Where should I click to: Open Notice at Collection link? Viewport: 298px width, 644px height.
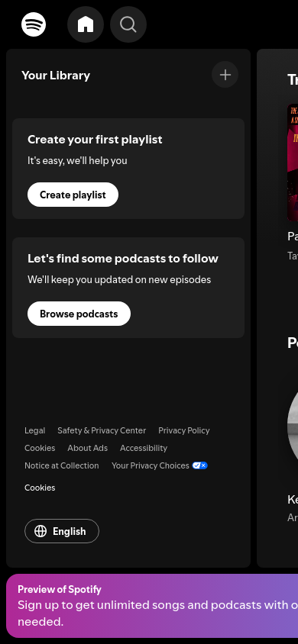coord(62,465)
